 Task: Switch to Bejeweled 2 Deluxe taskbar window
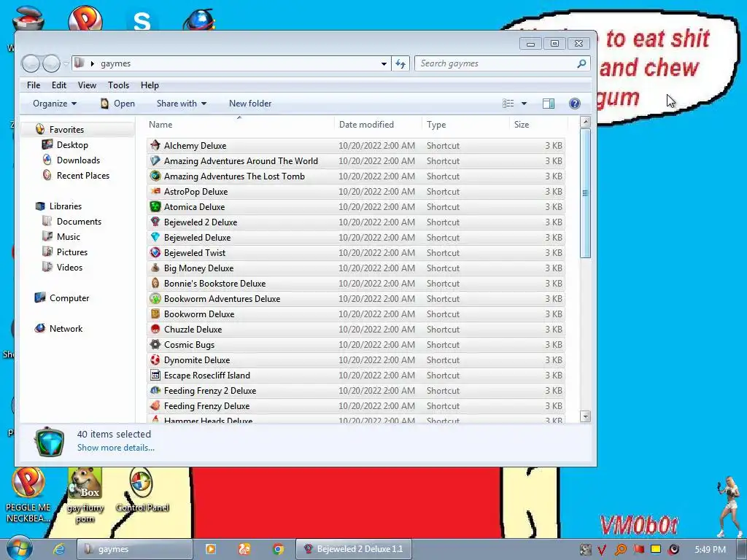pos(354,549)
